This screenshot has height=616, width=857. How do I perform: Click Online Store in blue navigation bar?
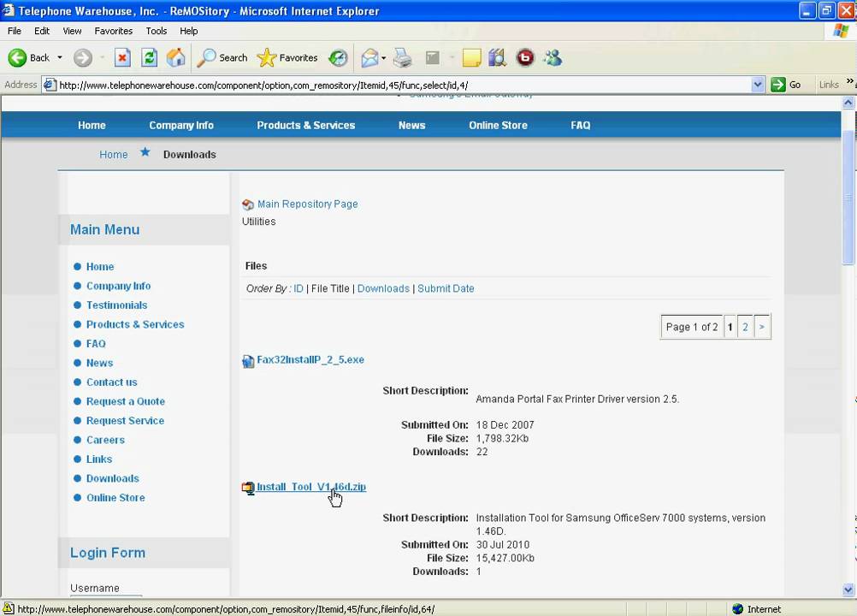click(x=499, y=125)
